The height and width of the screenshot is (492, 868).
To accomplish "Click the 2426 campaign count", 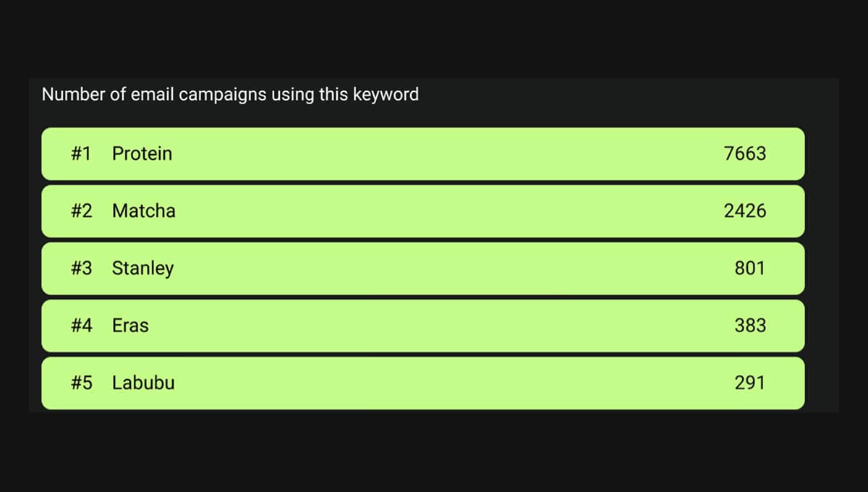I will (744, 211).
